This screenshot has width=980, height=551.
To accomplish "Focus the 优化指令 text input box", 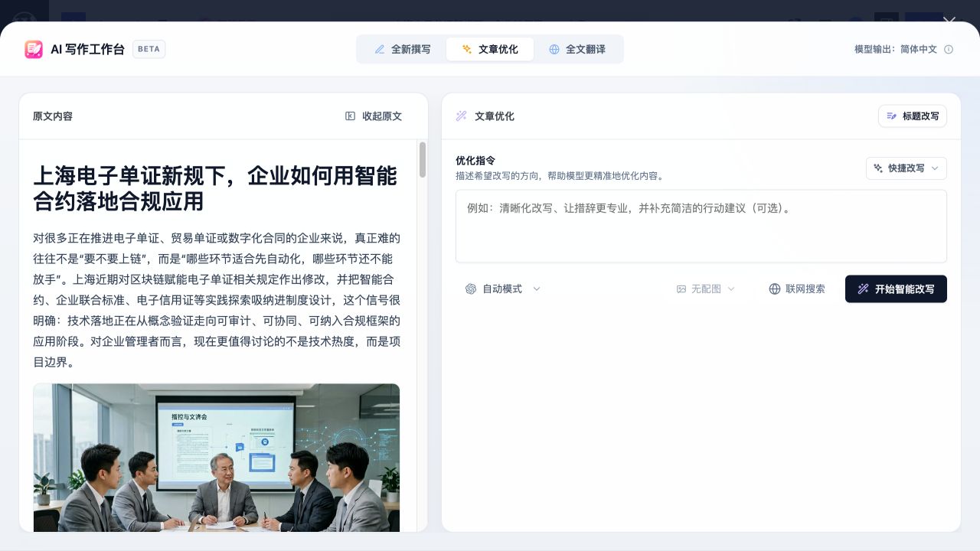I will (701, 227).
